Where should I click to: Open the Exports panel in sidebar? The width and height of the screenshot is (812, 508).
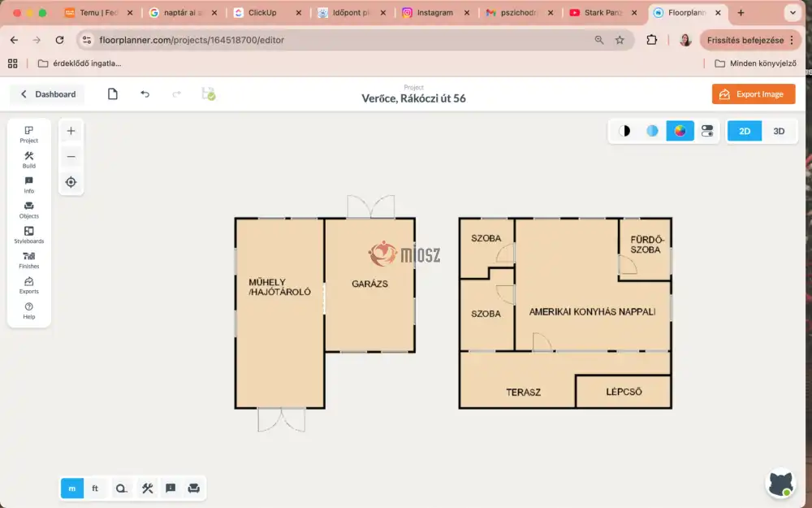29,285
